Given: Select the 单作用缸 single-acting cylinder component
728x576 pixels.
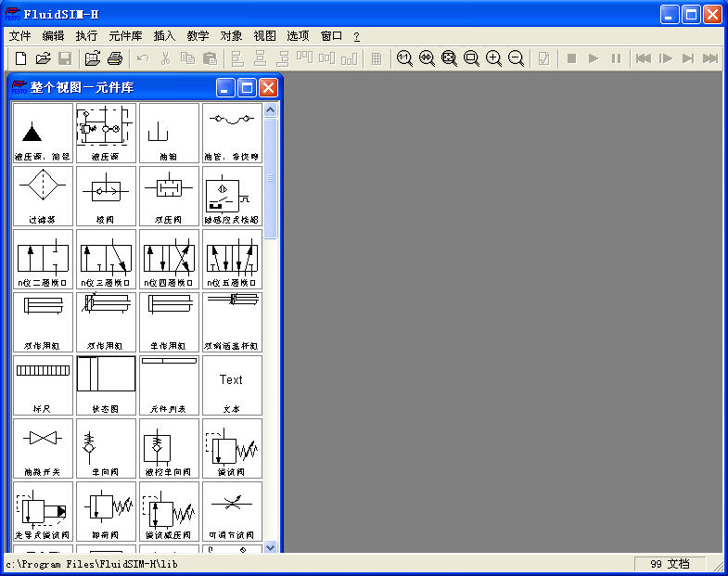Looking at the screenshot, I should (169, 322).
